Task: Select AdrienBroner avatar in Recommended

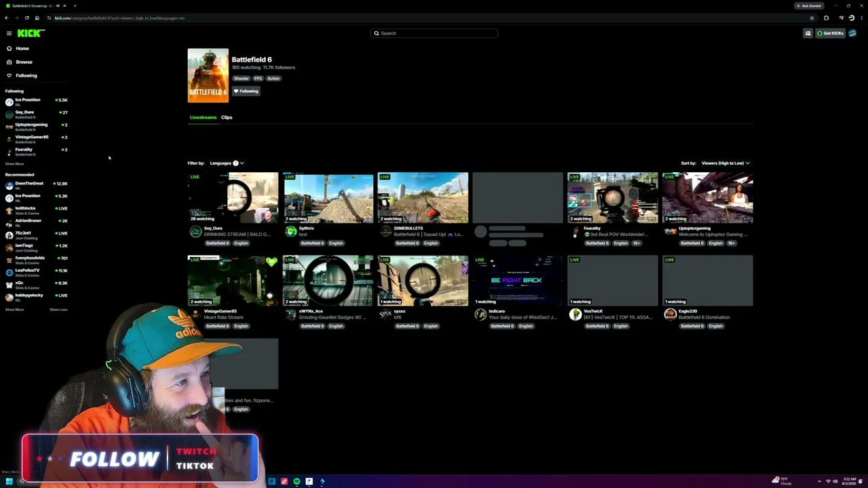Action: [9, 222]
